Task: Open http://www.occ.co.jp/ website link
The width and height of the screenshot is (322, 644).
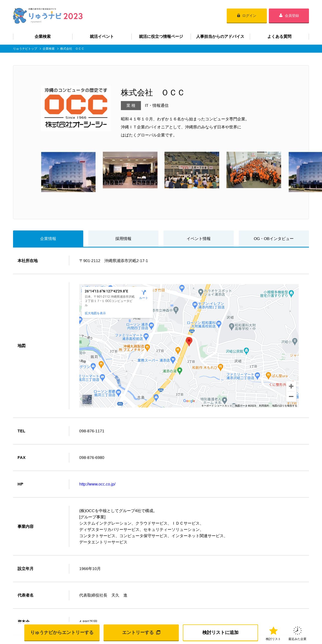Action: point(97,484)
